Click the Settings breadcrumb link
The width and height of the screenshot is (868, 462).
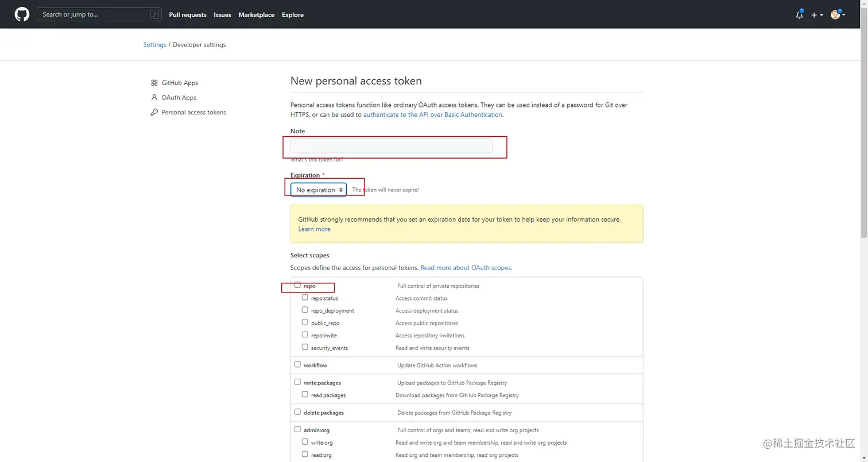(154, 45)
